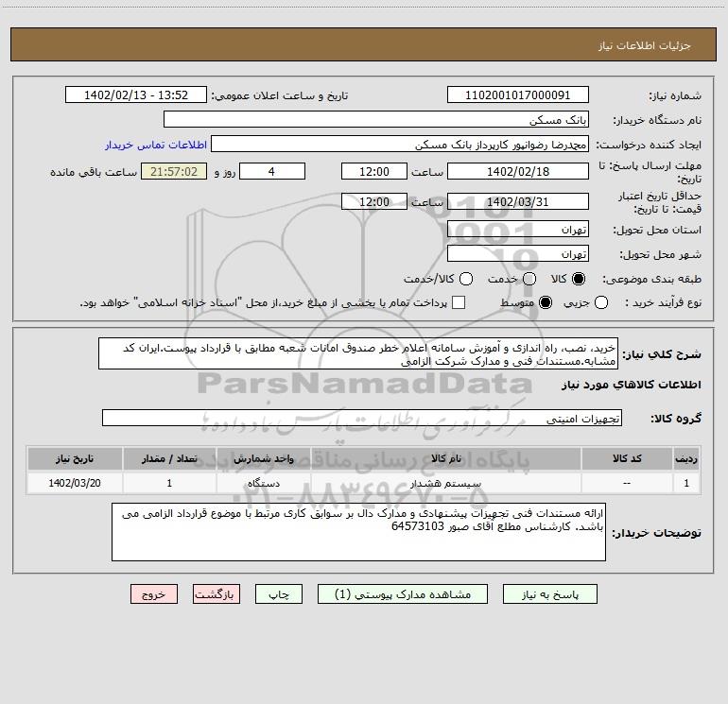Click the سیستم هشدار table cell
728x704 pixels.
pos(445,484)
